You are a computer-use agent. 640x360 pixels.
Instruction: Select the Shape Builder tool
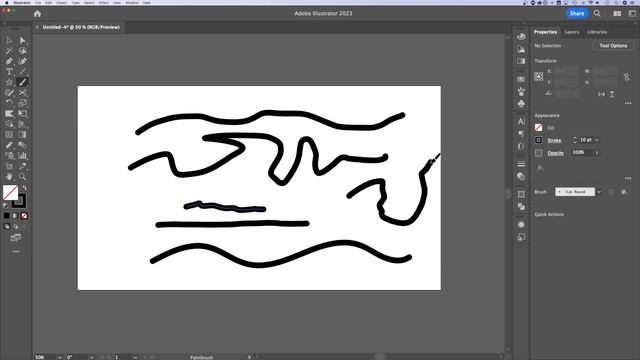point(9,124)
